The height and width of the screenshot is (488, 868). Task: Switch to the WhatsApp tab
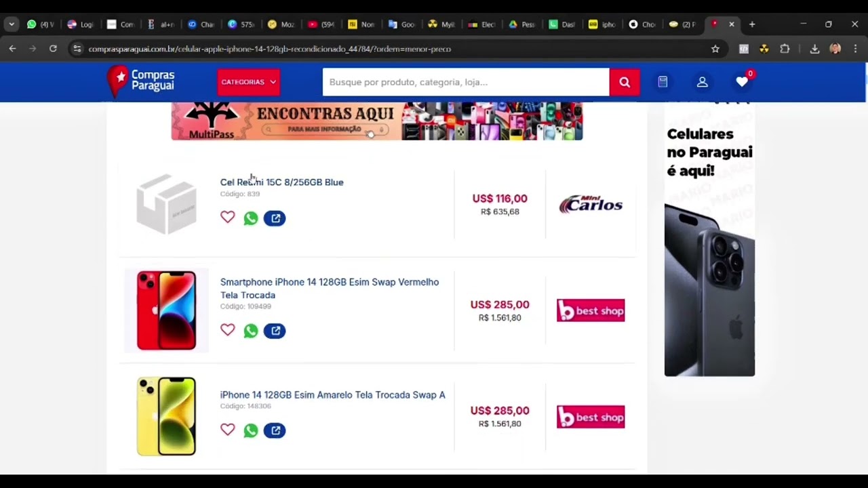(41, 24)
